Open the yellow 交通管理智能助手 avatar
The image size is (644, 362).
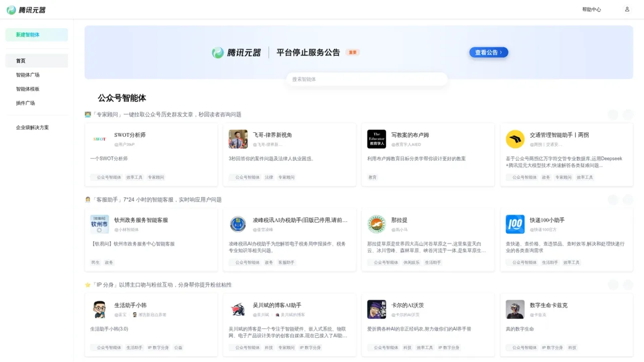coord(515,139)
